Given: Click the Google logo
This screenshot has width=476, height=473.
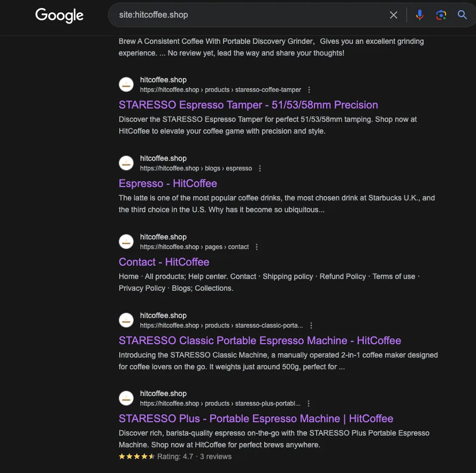Looking at the screenshot, I should tap(59, 15).
